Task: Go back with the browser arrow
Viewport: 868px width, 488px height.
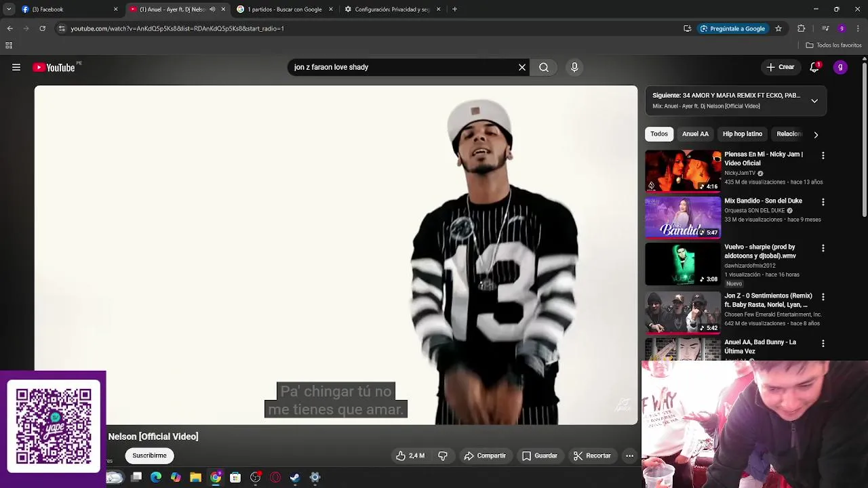Action: tap(9, 28)
